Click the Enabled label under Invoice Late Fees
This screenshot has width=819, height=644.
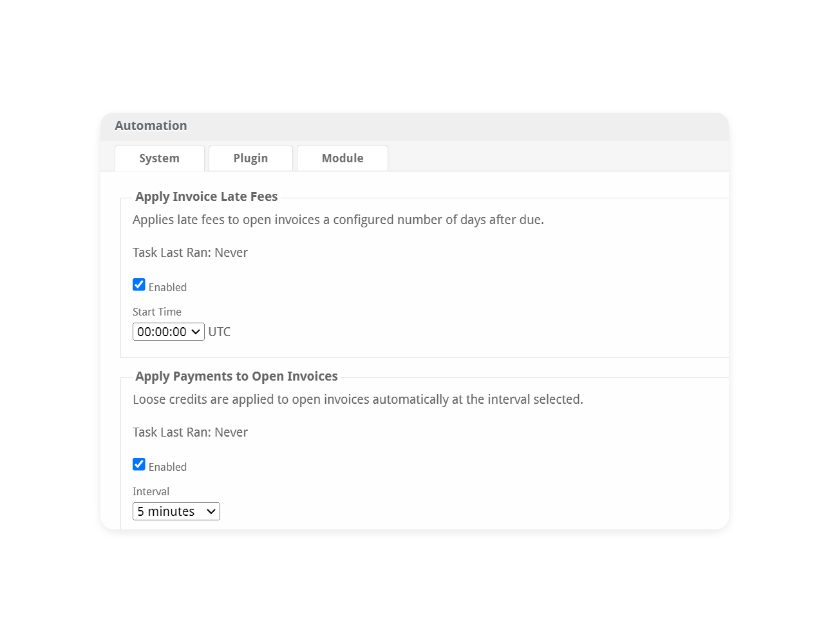coord(167,287)
